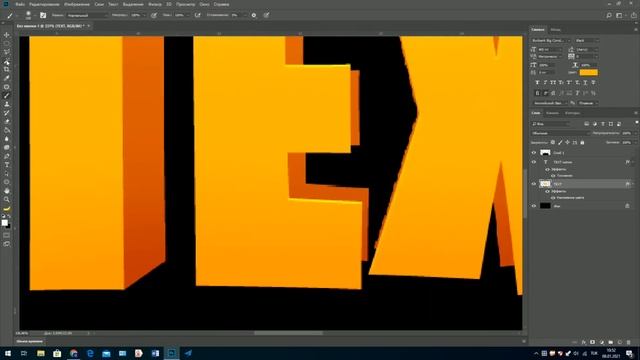Image resolution: width=640 pixels, height=360 pixels.
Task: Click the layer opacity value field
Action: coord(627,133)
